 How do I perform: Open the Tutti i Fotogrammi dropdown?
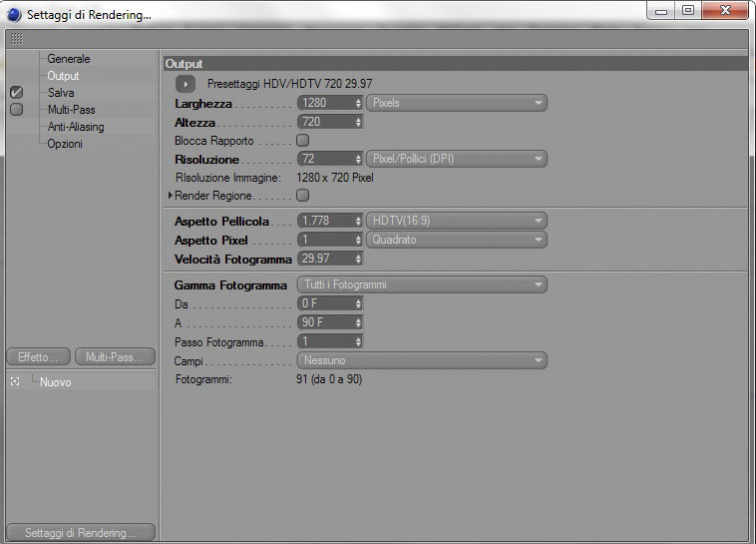click(x=422, y=284)
